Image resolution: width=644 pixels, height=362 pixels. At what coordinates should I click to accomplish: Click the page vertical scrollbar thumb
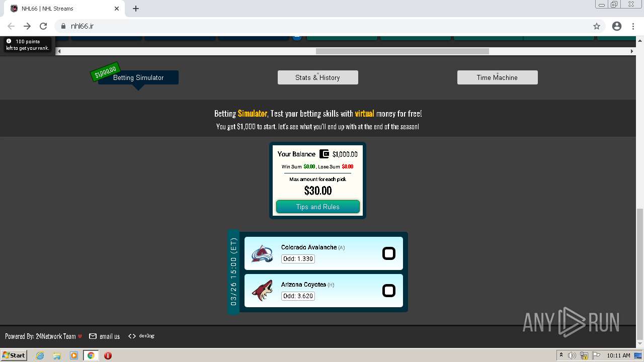tap(640, 274)
